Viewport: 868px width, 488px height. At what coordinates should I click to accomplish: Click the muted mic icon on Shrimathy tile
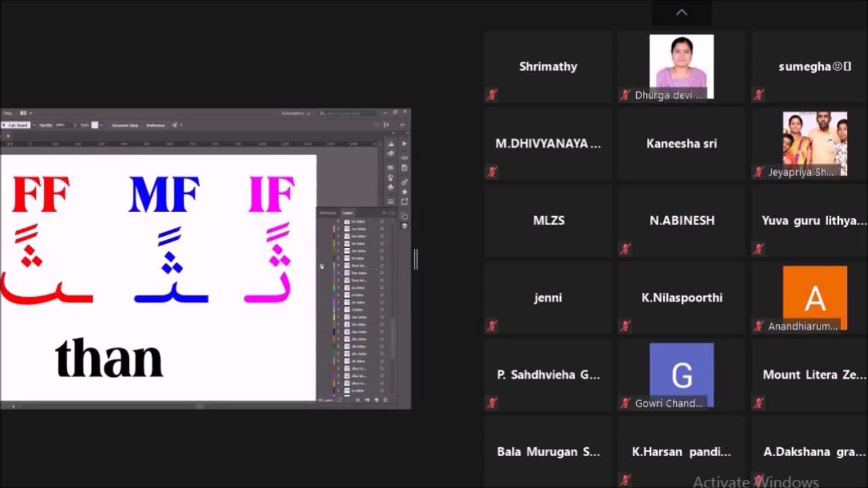tap(492, 95)
